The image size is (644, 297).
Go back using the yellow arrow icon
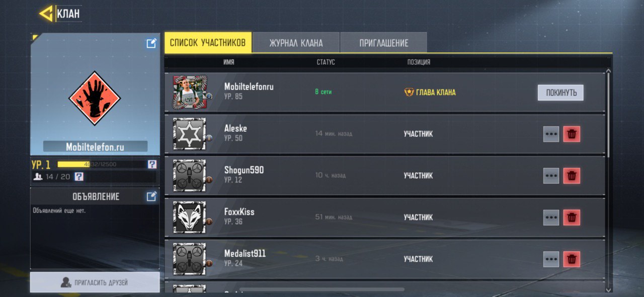(46, 14)
